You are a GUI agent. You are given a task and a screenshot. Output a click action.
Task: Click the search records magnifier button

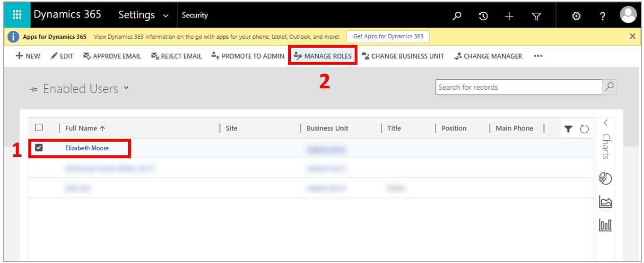pyautogui.click(x=609, y=87)
